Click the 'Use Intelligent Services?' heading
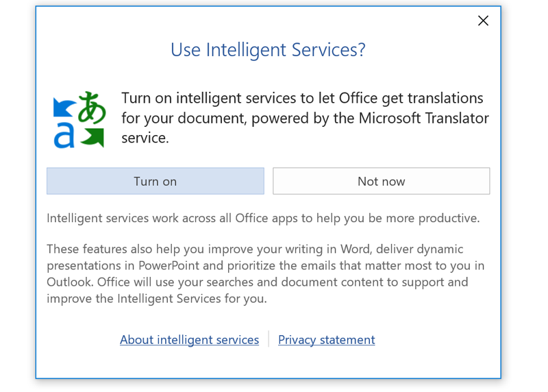This screenshot has width=548, height=392. (268, 49)
